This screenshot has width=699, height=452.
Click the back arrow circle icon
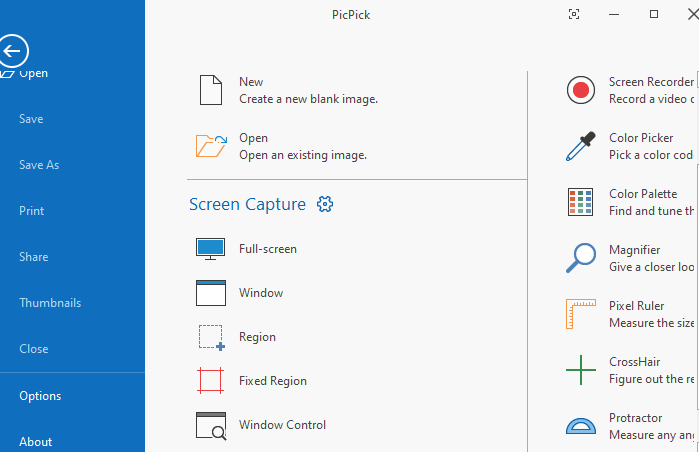(x=12, y=51)
